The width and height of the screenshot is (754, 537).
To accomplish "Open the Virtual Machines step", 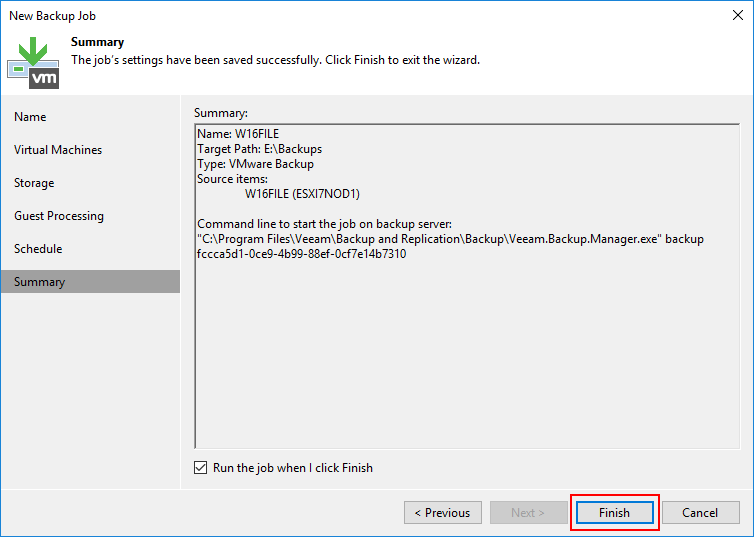I will click(x=58, y=150).
